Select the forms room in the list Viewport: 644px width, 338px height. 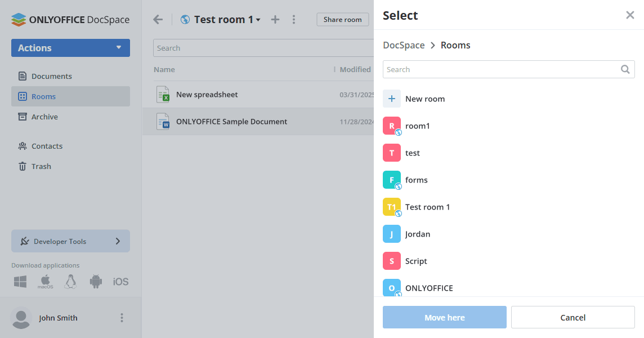[x=416, y=180]
